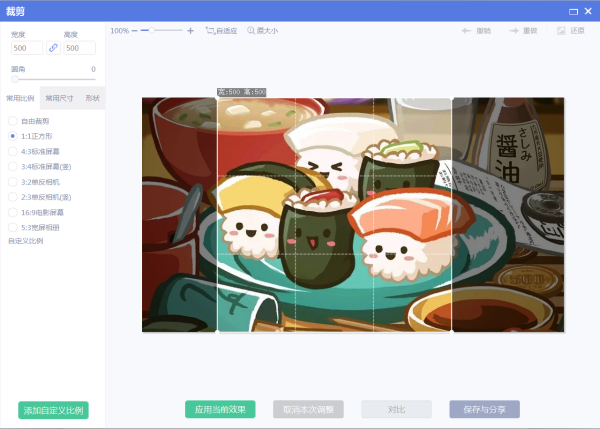Click the zoom level slider handle
Screen dimensions: 600x429
[152, 30]
